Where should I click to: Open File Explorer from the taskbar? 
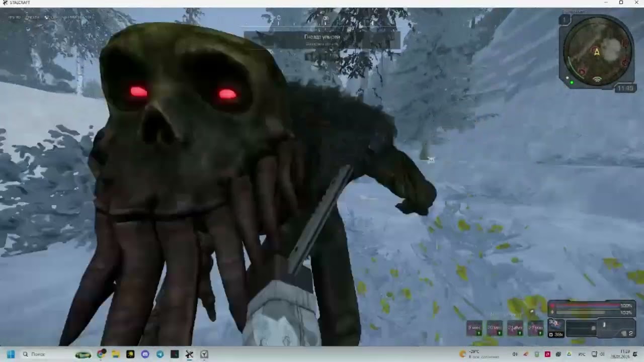coord(116,354)
